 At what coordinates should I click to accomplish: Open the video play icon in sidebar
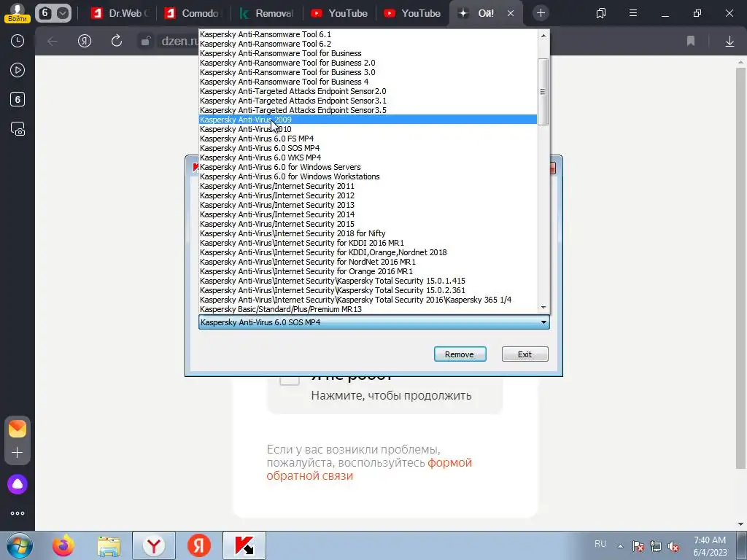coord(18,71)
